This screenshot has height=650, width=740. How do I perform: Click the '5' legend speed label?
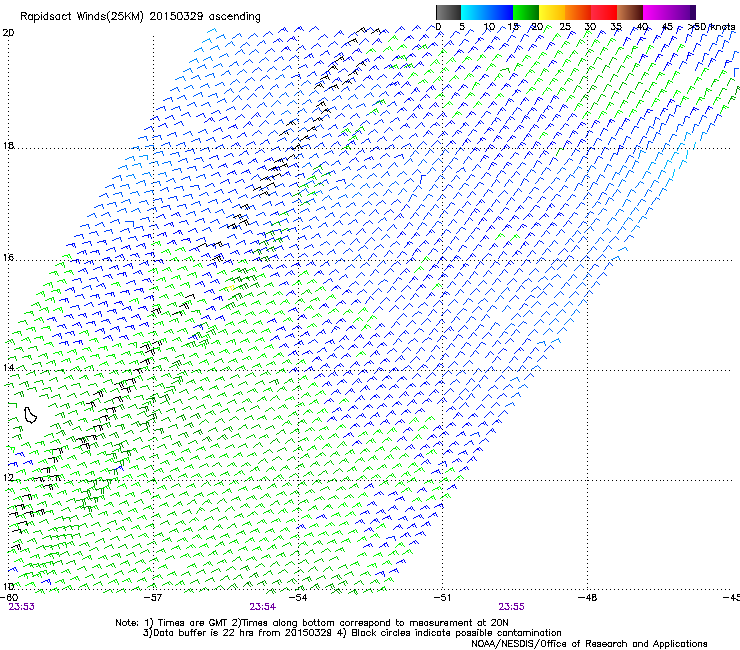tap(462, 27)
